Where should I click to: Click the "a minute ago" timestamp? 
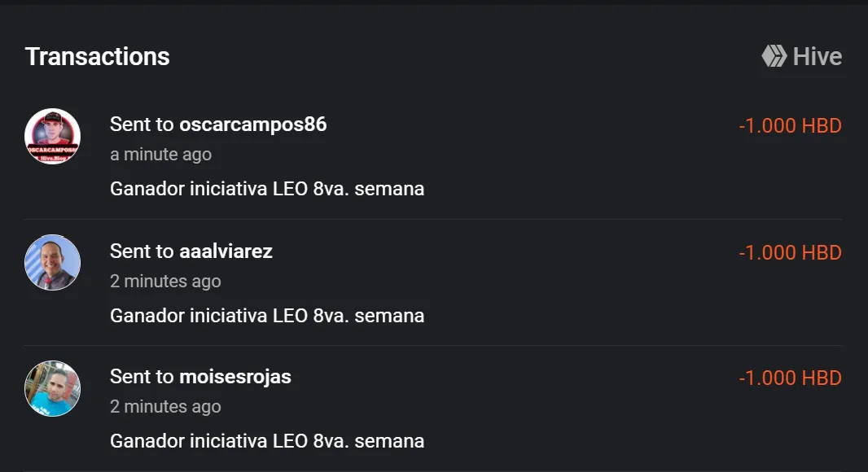[x=160, y=155]
